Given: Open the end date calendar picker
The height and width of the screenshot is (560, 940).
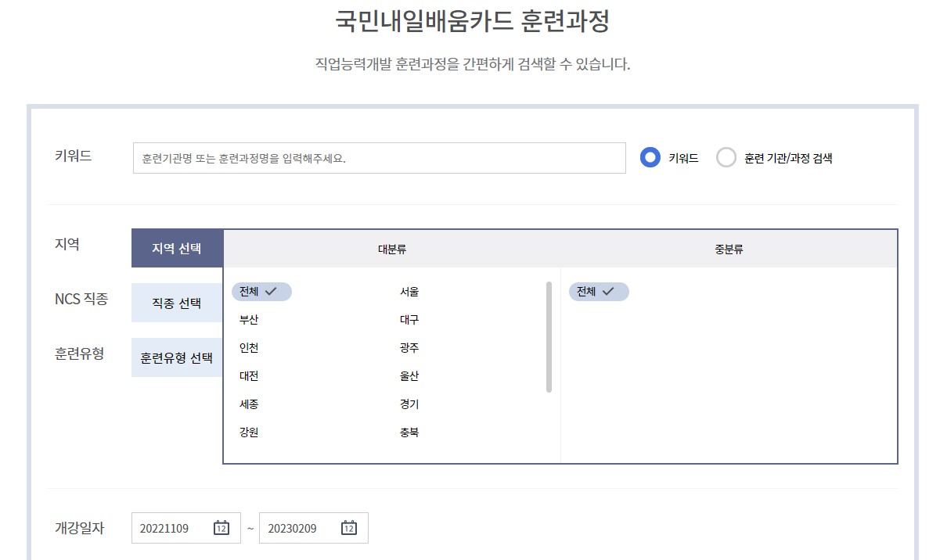Looking at the screenshot, I should (348, 528).
